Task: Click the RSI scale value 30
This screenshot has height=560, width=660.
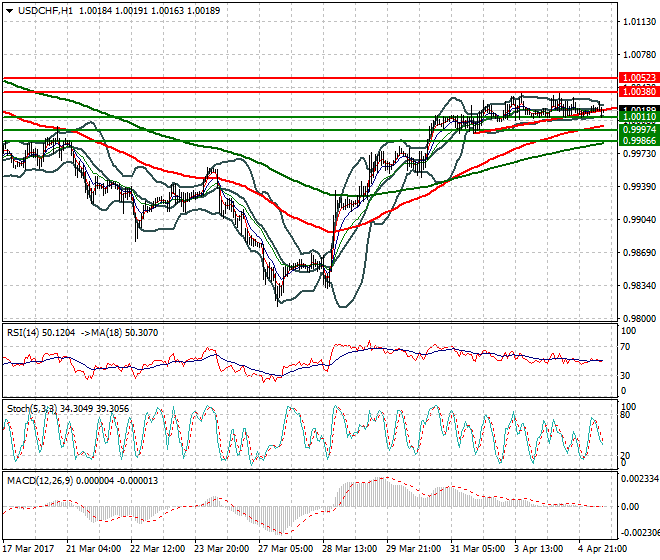Action: pos(626,376)
